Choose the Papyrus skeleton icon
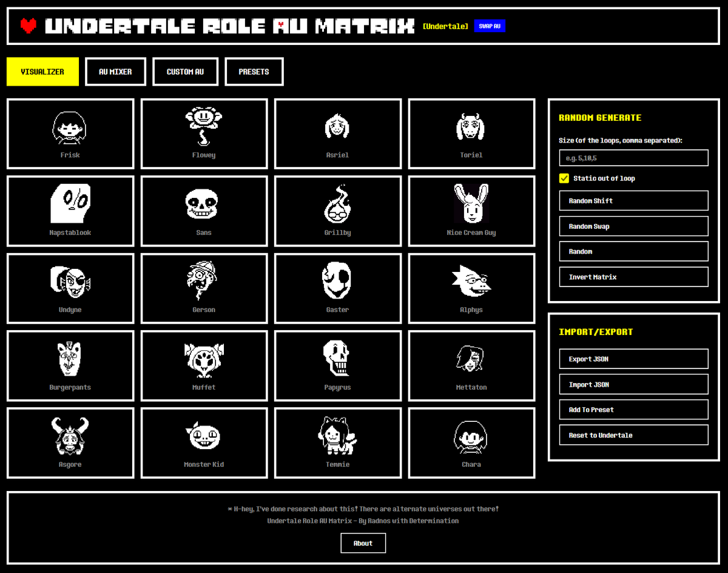The image size is (728, 573). (337, 359)
